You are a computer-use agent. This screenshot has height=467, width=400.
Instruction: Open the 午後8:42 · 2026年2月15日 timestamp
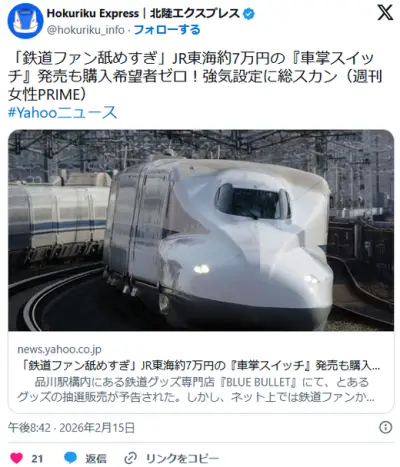[x=71, y=427]
